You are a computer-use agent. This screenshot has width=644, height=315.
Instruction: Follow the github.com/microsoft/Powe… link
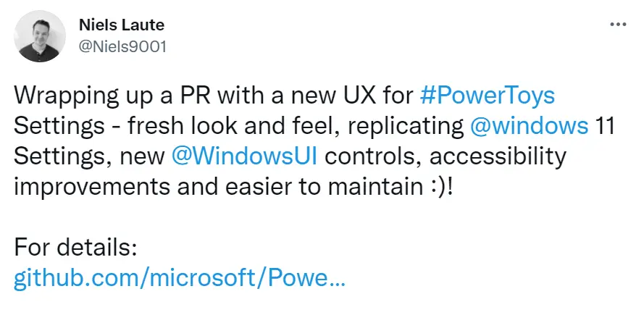(180, 280)
